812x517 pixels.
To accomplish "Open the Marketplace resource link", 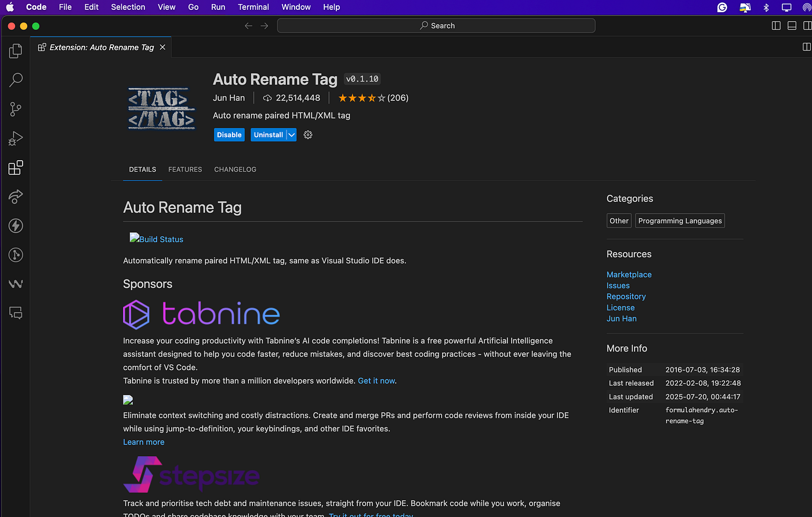I will [629, 274].
